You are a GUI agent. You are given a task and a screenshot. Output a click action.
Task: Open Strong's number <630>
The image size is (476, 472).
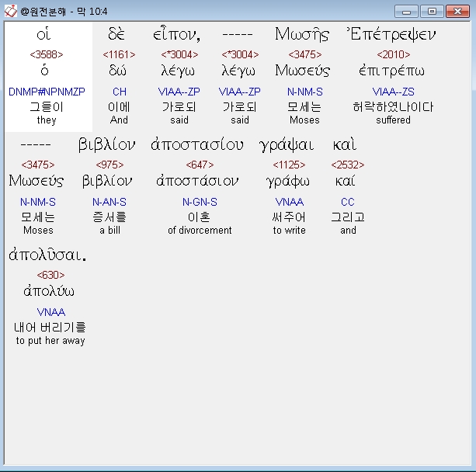(x=50, y=275)
